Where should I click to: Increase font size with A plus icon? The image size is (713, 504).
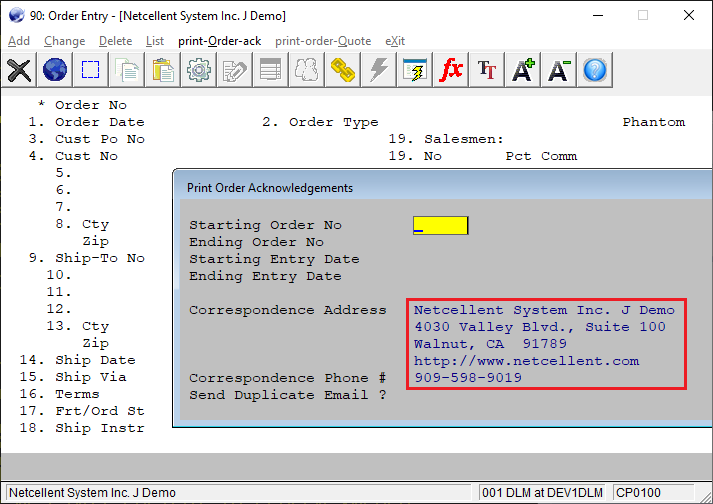point(522,70)
